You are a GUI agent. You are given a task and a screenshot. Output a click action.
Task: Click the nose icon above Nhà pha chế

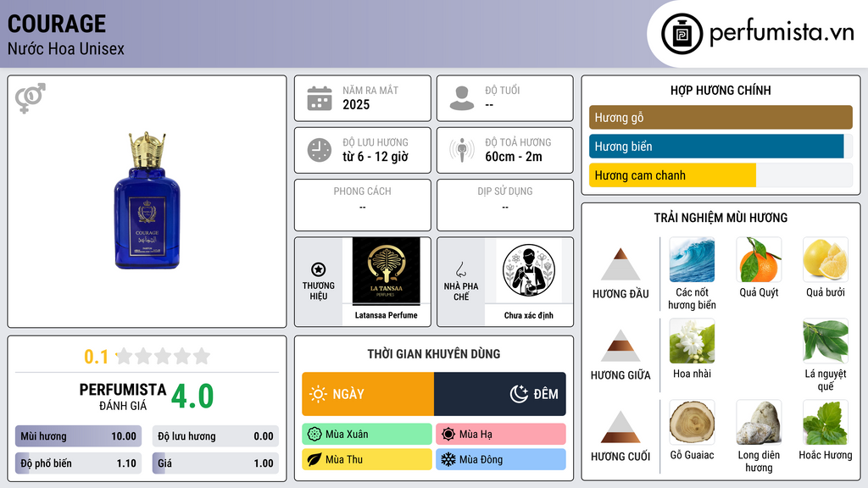(460, 270)
